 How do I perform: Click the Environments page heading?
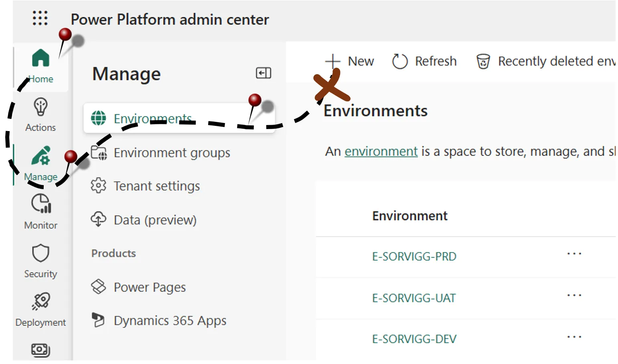pos(376,111)
